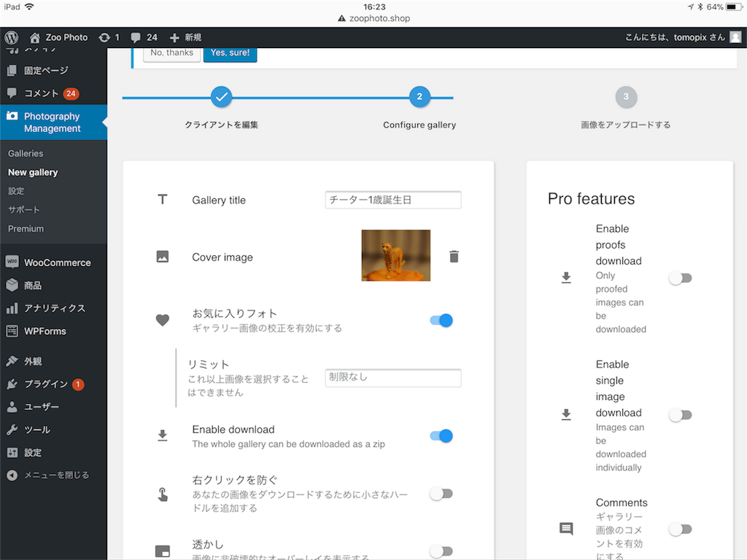Open the tomopix user avatar
This screenshot has height=560, width=747.
click(x=735, y=37)
